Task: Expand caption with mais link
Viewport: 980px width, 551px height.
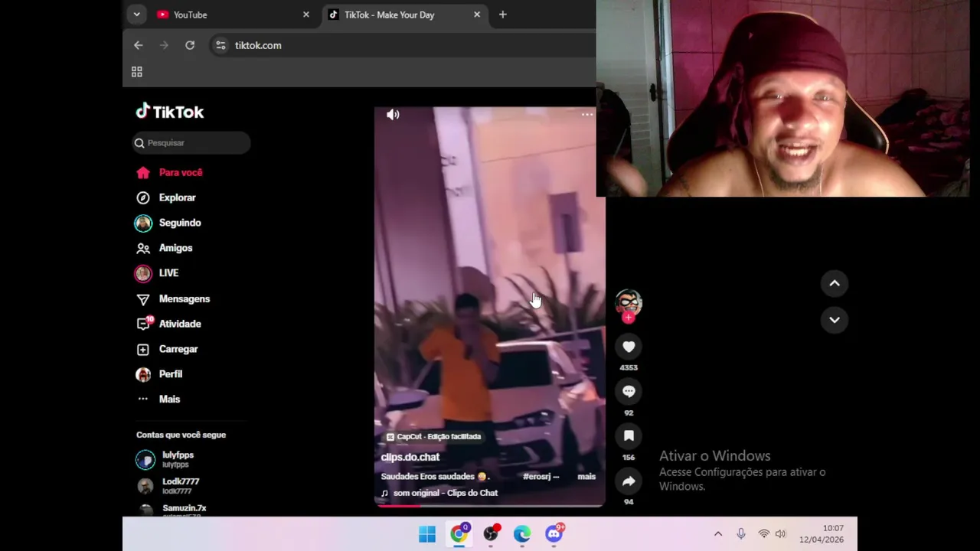Action: coord(586,476)
